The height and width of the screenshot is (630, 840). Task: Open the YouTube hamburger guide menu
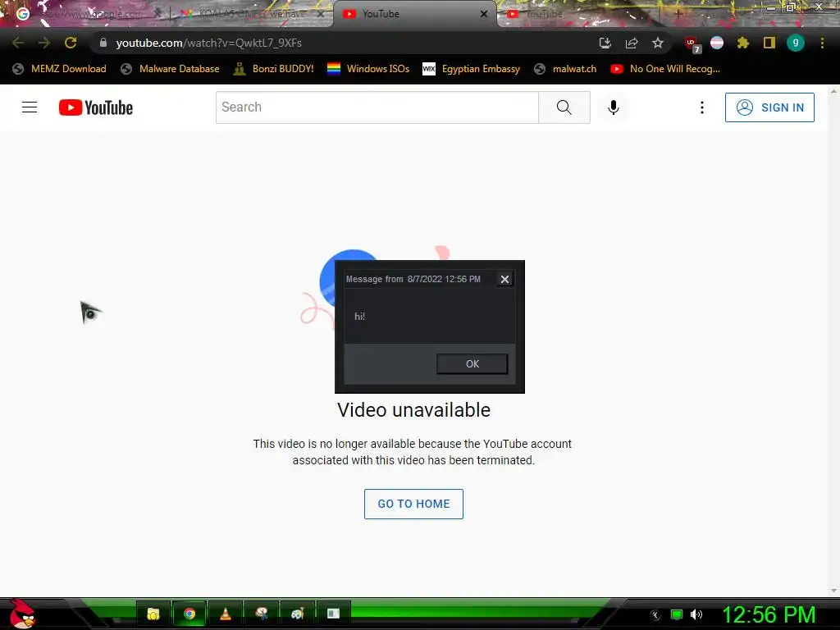(30, 107)
